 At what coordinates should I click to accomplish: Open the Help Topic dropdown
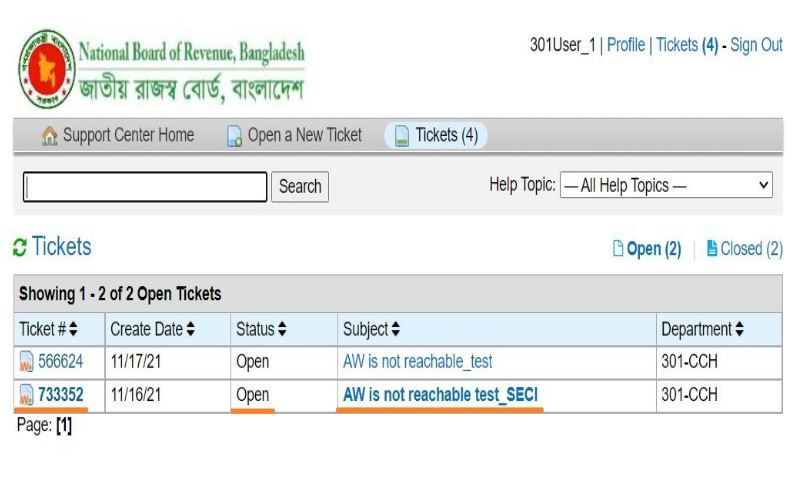pyautogui.click(x=666, y=185)
